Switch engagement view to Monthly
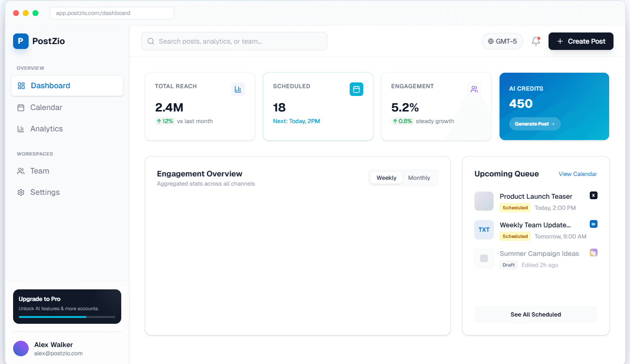Image resolution: width=630 pixels, height=364 pixels. (x=419, y=177)
